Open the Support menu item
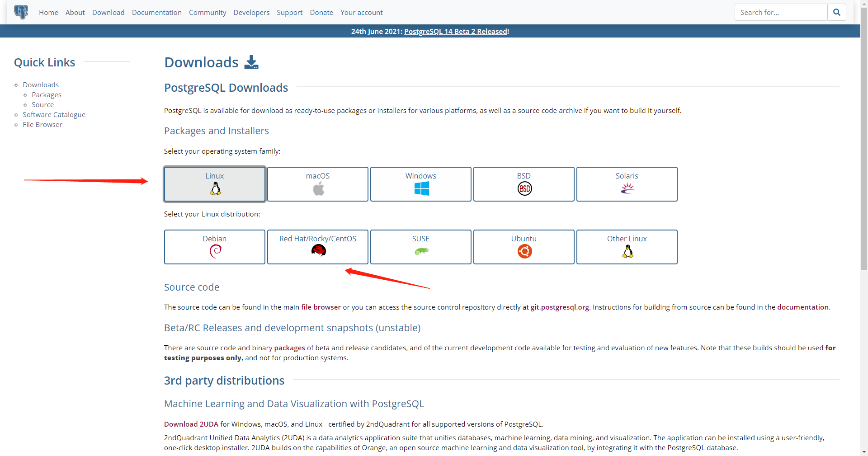Image resolution: width=868 pixels, height=456 pixels. pyautogui.click(x=290, y=13)
